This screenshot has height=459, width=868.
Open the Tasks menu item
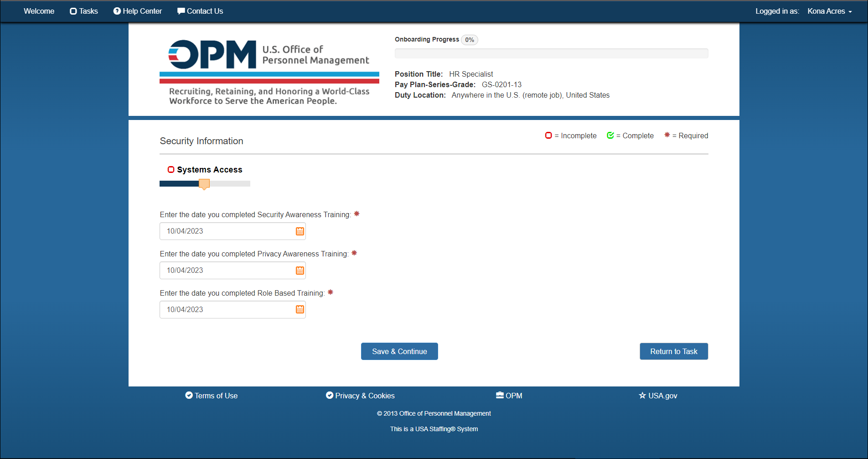(84, 11)
